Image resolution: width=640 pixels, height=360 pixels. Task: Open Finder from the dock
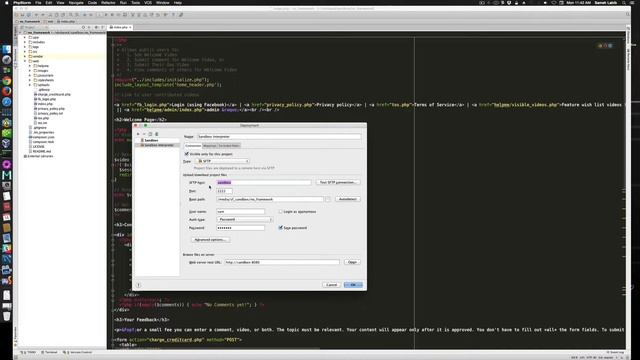point(7,49)
